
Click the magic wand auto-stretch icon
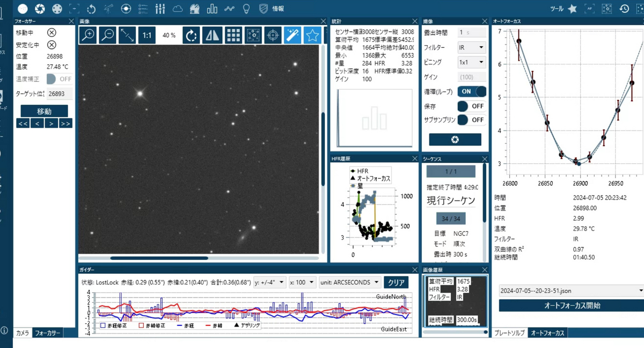[x=292, y=35]
